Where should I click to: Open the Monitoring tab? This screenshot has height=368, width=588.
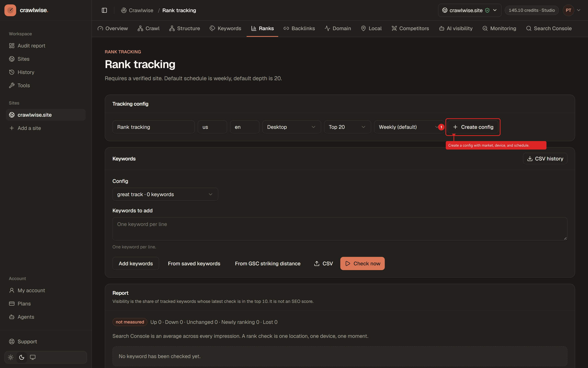click(x=499, y=29)
